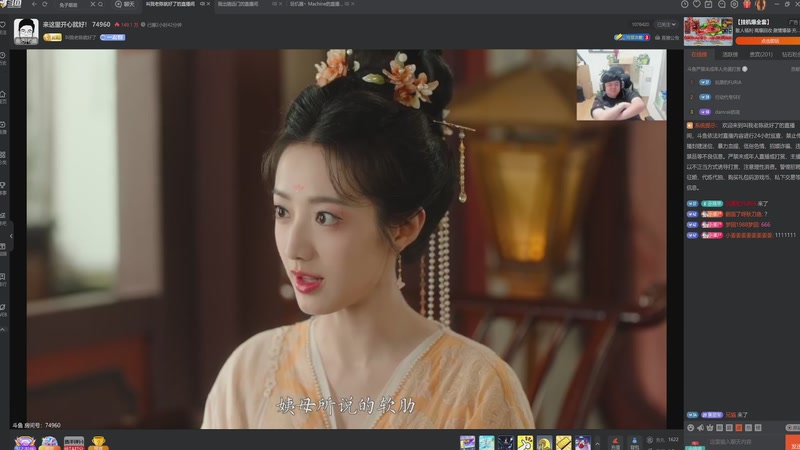Viewport: 800px width, 450px height.
Task: Open the user avatar in the title bar
Action: (760, 5)
